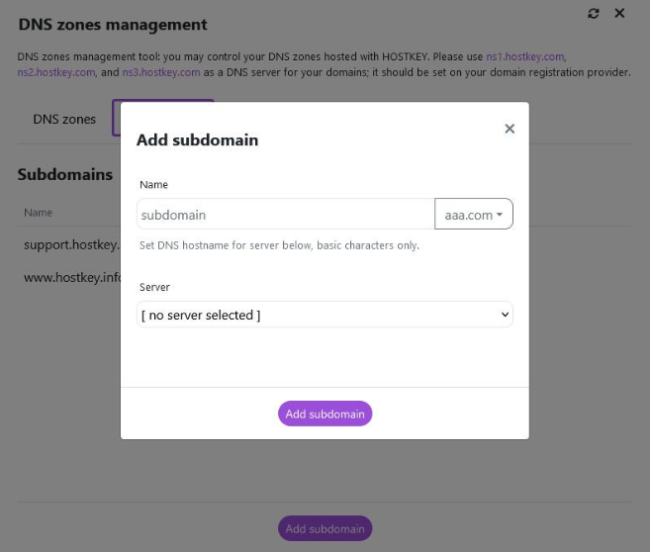Open the ns2.hostkey.com link
The image size is (650, 552).
[56, 72]
